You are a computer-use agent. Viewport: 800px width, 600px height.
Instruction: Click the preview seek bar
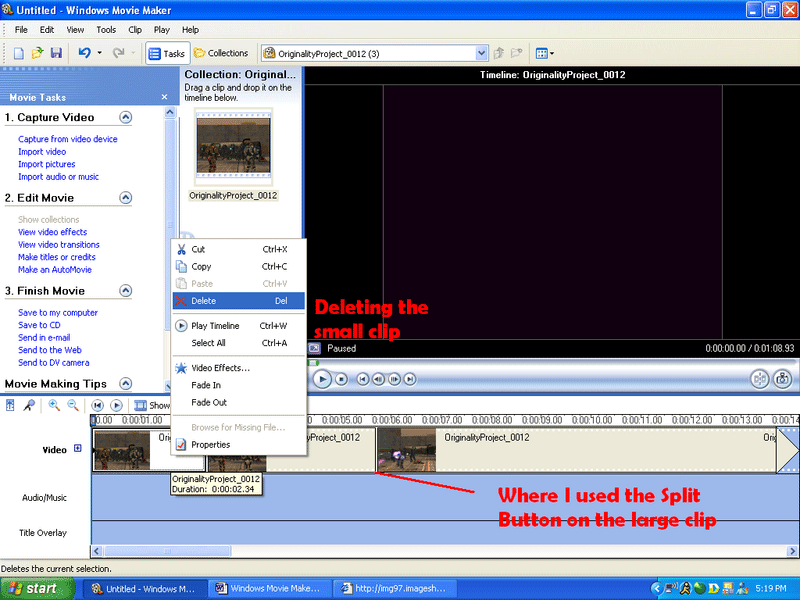point(550,362)
